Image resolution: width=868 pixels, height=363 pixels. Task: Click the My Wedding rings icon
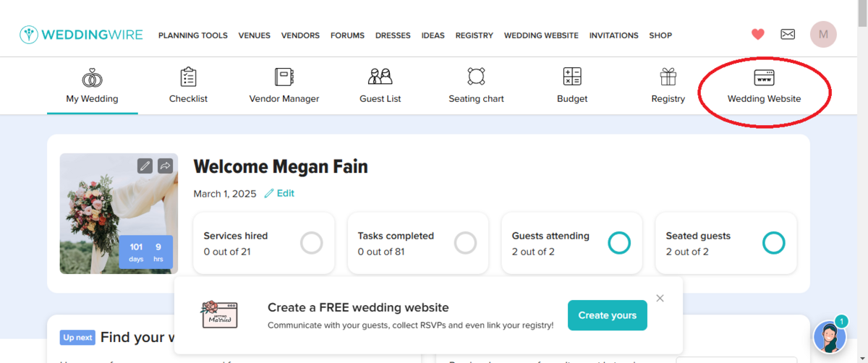click(x=92, y=77)
